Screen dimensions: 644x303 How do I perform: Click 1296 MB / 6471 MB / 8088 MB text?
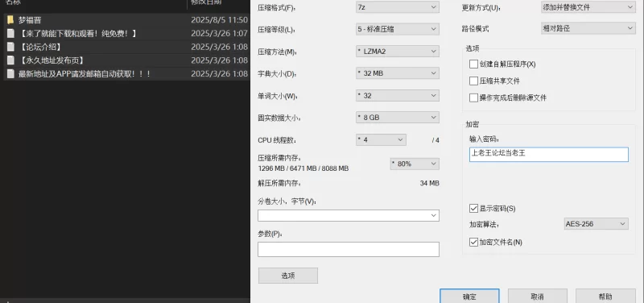[x=303, y=168]
